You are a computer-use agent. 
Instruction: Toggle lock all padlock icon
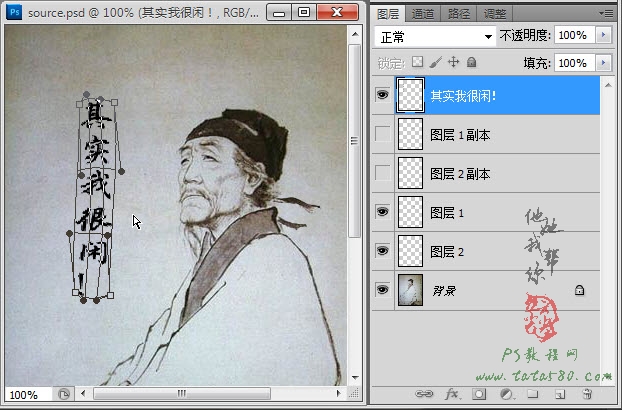[x=471, y=62]
